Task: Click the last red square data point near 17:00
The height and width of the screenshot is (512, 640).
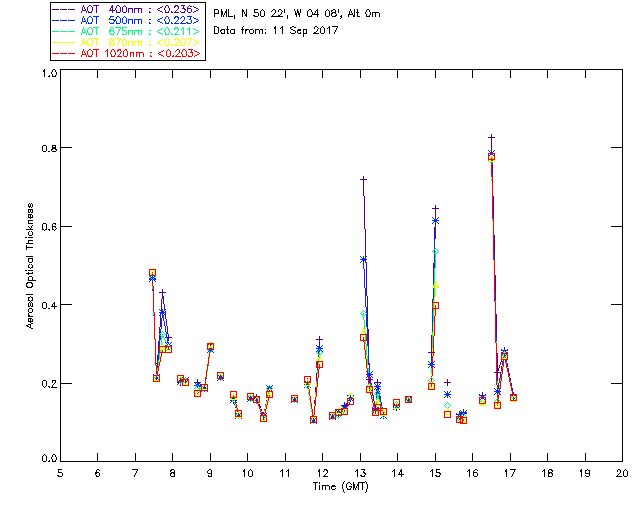Action: [x=513, y=397]
